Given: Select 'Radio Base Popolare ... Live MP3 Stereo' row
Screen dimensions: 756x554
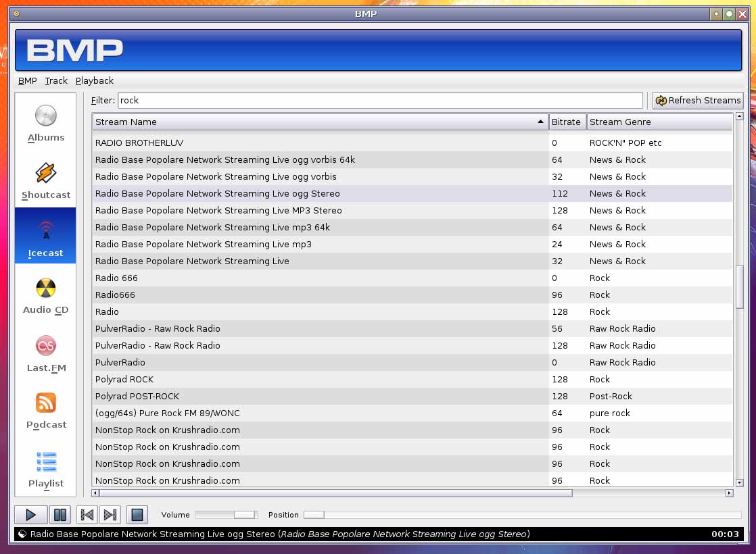Looking at the screenshot, I should [x=412, y=210].
